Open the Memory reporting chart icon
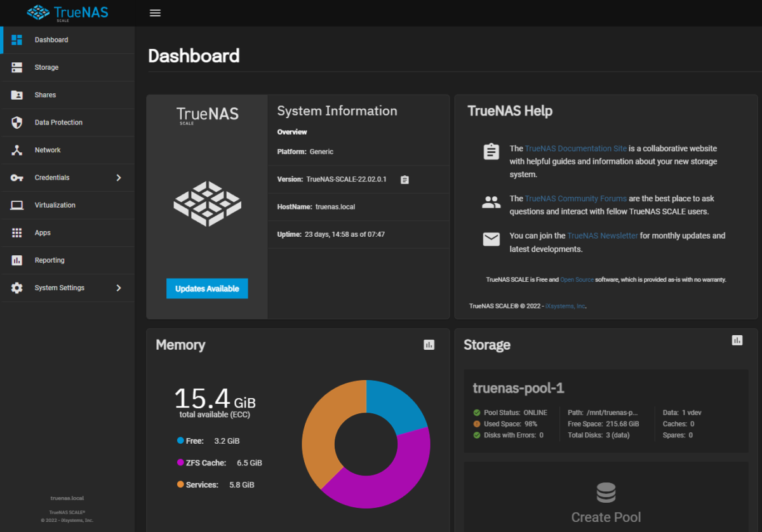Screen dimensions: 762x532 429,344
